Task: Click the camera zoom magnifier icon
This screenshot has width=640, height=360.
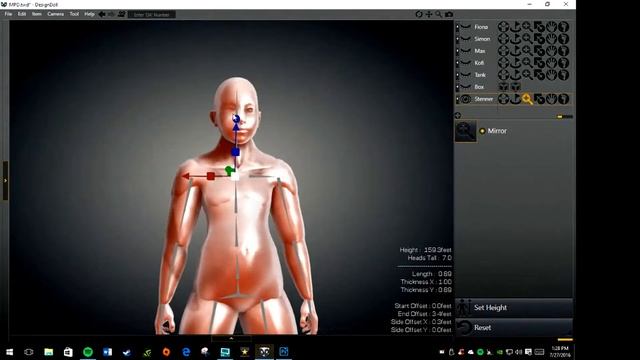Action: (438, 14)
